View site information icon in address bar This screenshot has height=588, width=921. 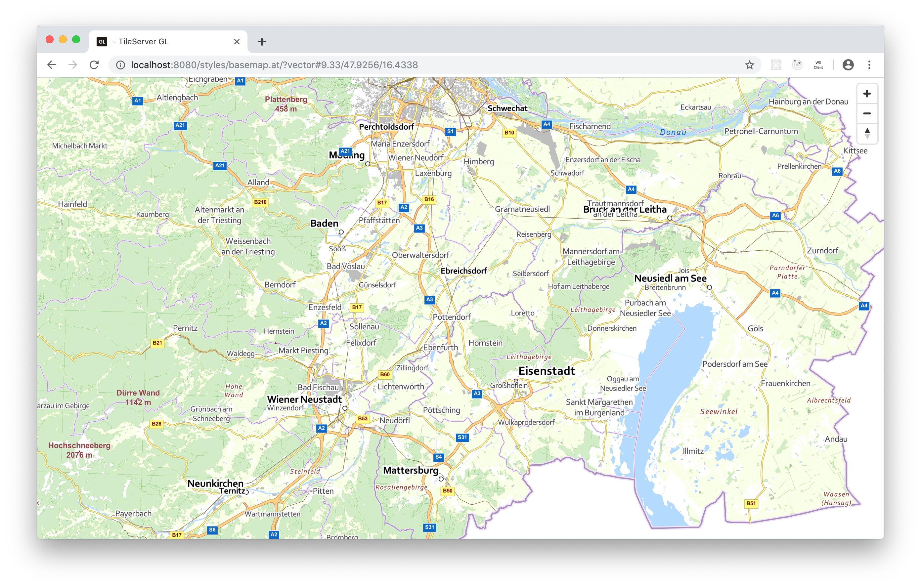pos(120,65)
